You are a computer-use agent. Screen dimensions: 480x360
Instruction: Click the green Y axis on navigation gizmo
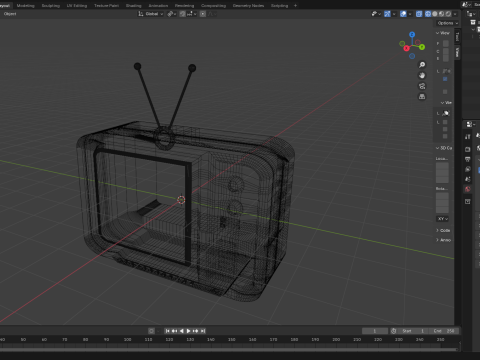tap(422, 47)
